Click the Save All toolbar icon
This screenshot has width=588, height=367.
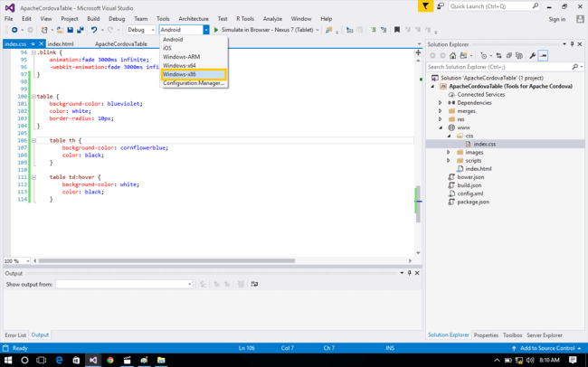80,30
